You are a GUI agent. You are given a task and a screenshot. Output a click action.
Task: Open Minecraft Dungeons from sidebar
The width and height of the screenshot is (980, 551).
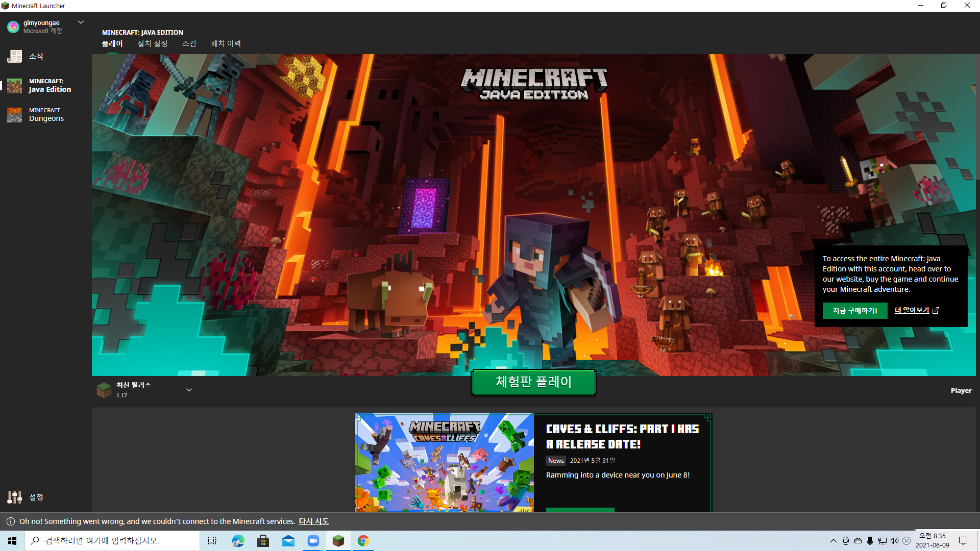pyautogui.click(x=14, y=115)
